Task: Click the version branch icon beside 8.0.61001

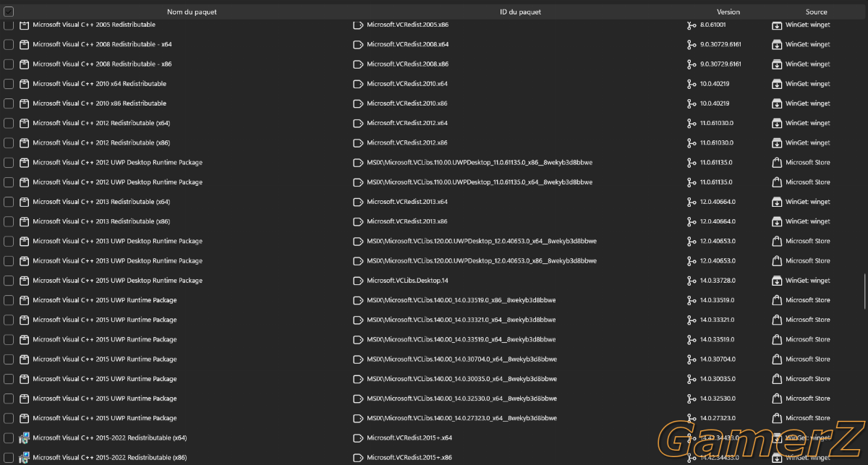Action: tap(692, 25)
